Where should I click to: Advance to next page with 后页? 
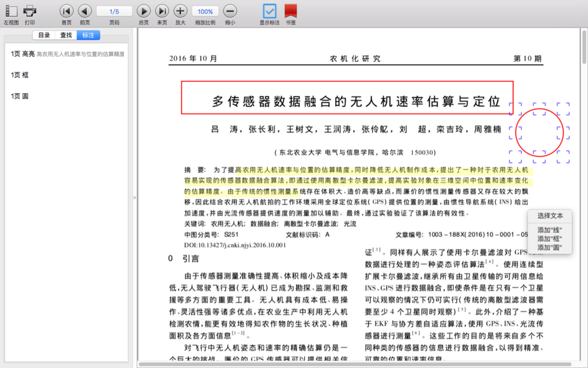point(143,11)
